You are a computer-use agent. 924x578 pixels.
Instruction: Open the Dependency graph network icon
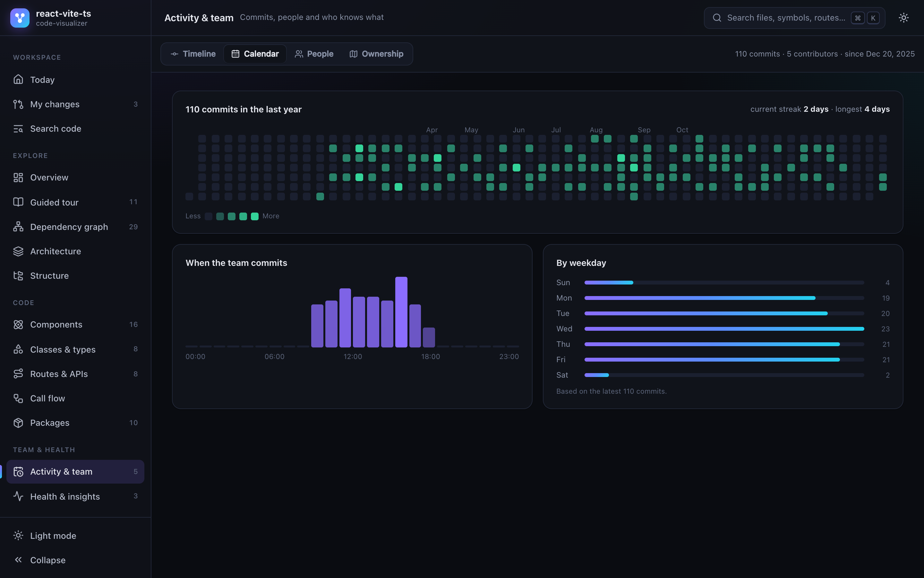click(x=18, y=227)
